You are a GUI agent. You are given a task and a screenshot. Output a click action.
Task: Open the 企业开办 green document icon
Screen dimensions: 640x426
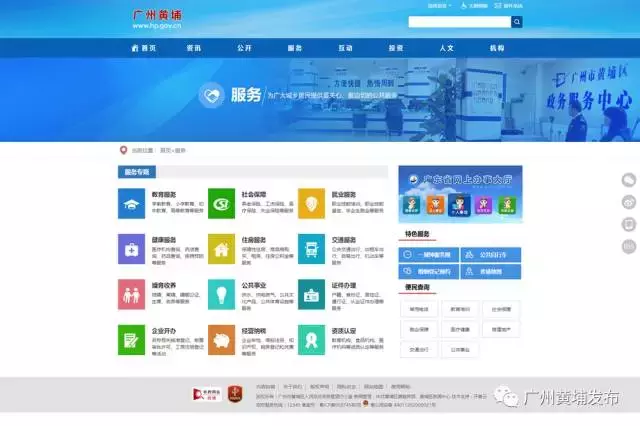tap(131, 339)
